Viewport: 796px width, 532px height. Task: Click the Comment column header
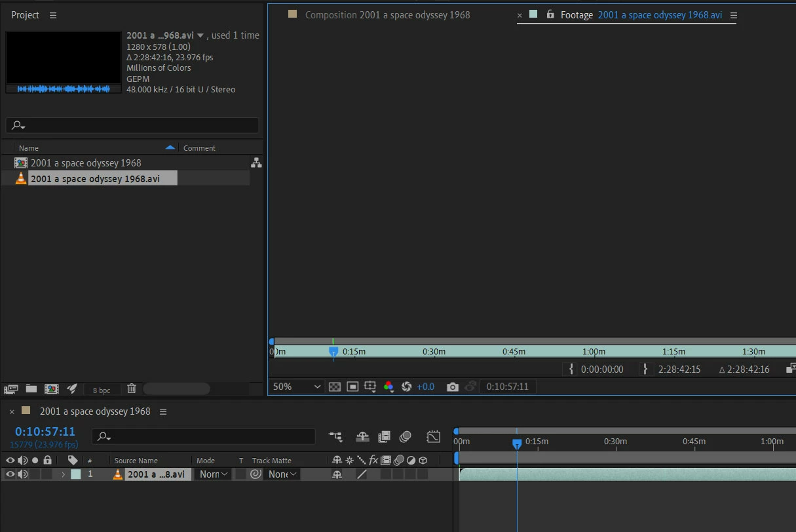pos(199,148)
